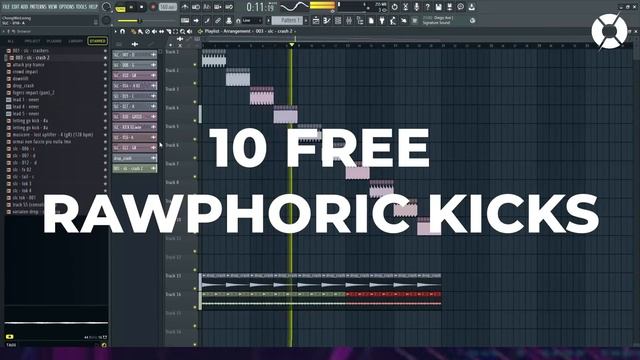Toggle typing keyboard to piano icon
This screenshot has width=640, height=360.
coord(185,20)
